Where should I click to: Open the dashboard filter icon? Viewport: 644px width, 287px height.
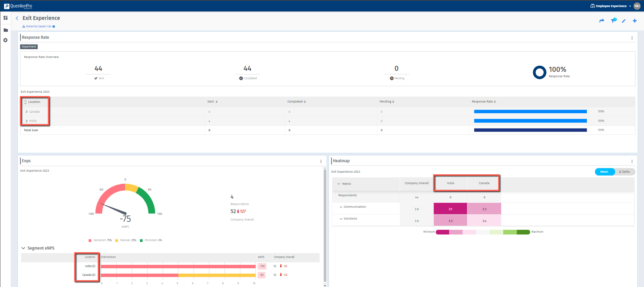tap(613, 21)
